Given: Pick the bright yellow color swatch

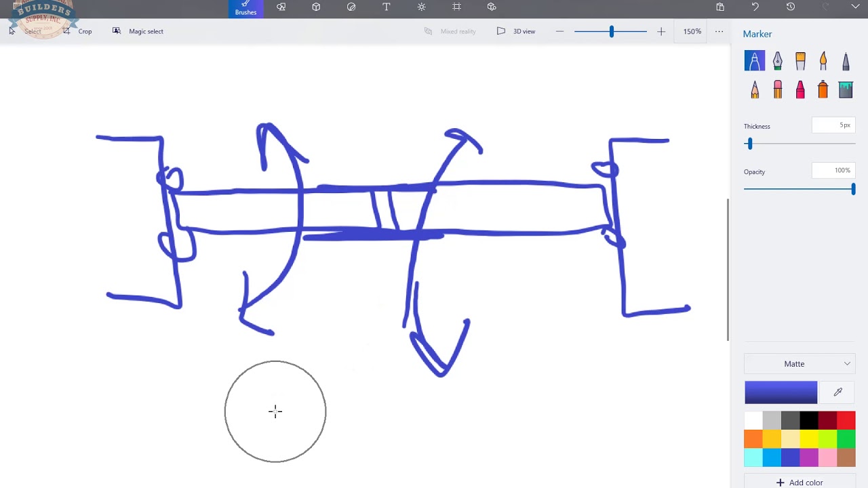Looking at the screenshot, I should [x=809, y=439].
